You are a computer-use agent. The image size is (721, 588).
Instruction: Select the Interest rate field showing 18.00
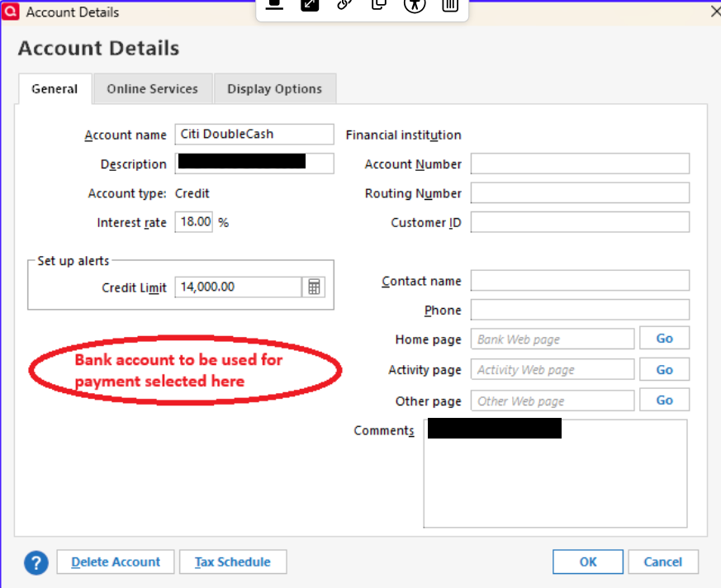[x=193, y=222]
